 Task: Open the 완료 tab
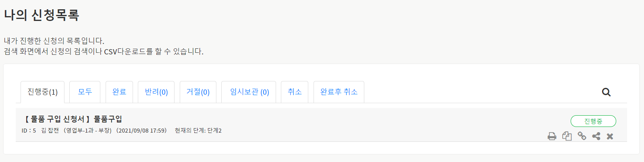pos(119,92)
